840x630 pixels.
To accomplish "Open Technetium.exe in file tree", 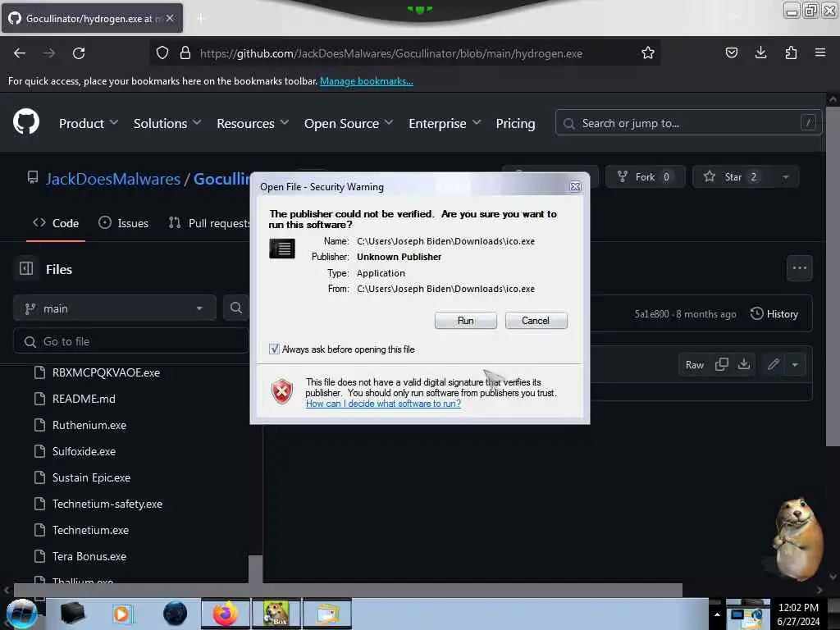I will [x=90, y=530].
